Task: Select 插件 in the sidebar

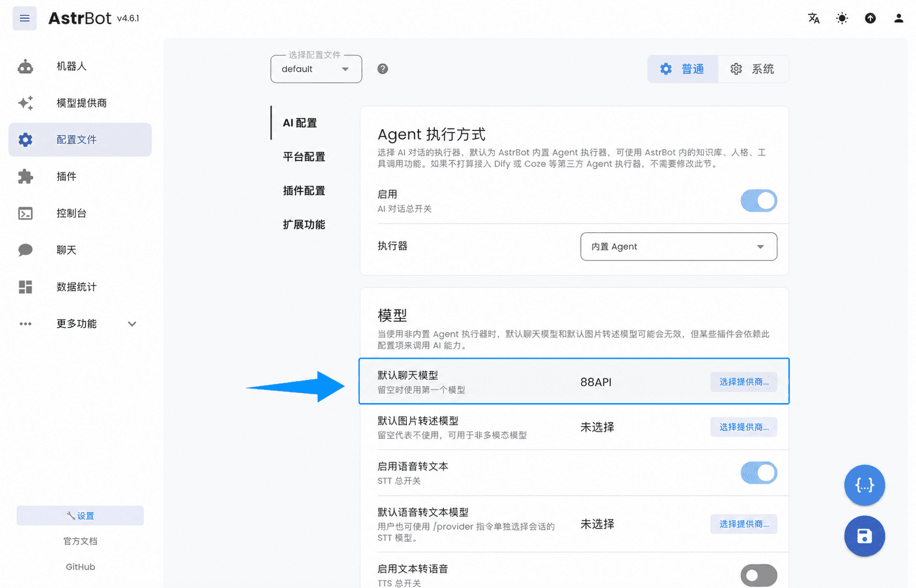Action: tap(80, 176)
